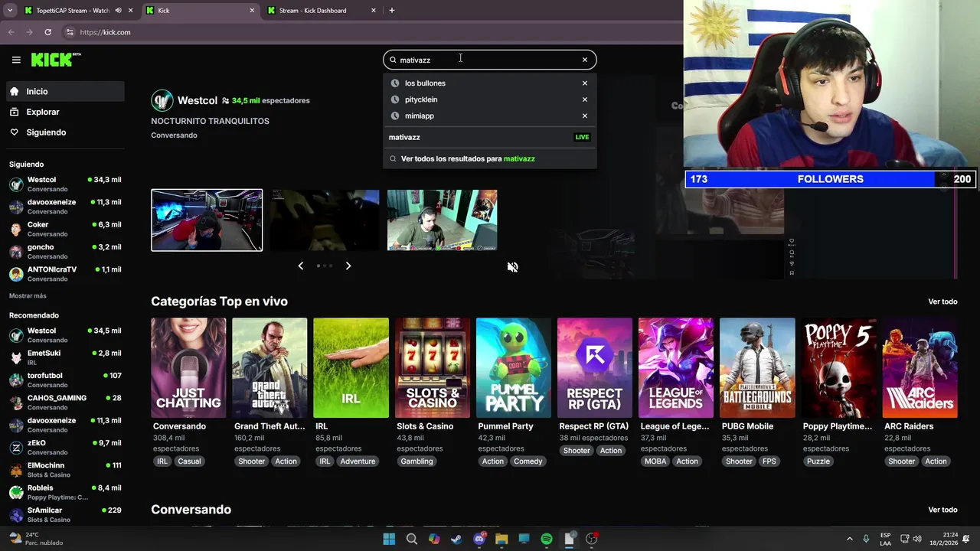Remove 'los bullones' from search history
Image resolution: width=980 pixels, height=551 pixels.
point(585,83)
